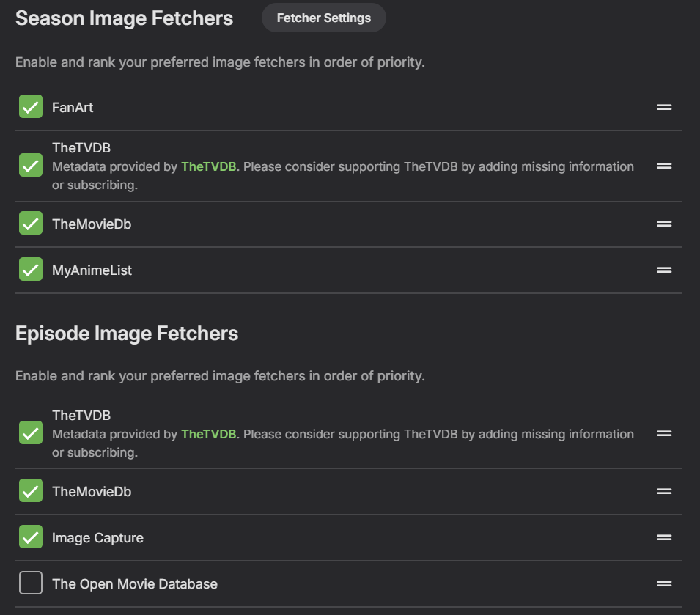Click the MyAnimeList row drag handle

[x=664, y=270]
